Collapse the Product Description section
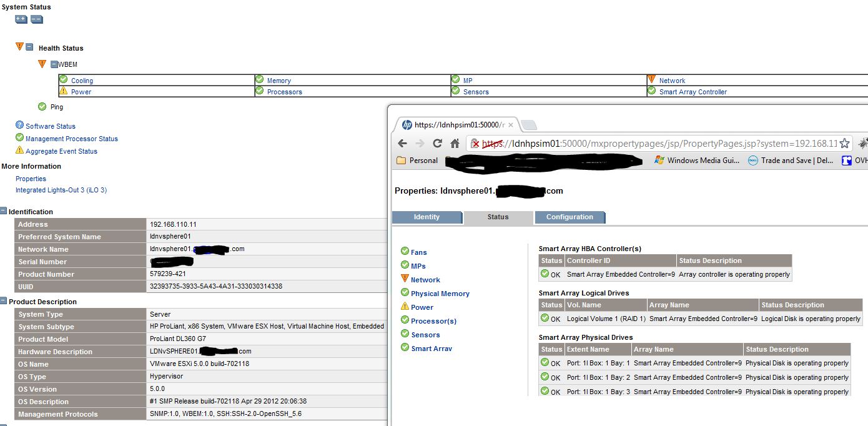 4,302
